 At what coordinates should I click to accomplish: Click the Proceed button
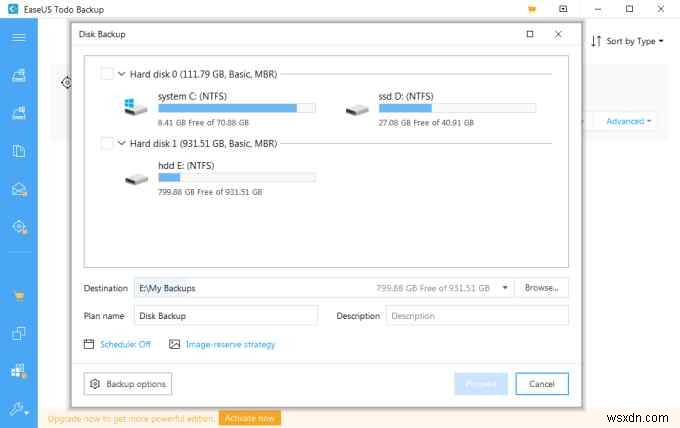click(481, 384)
